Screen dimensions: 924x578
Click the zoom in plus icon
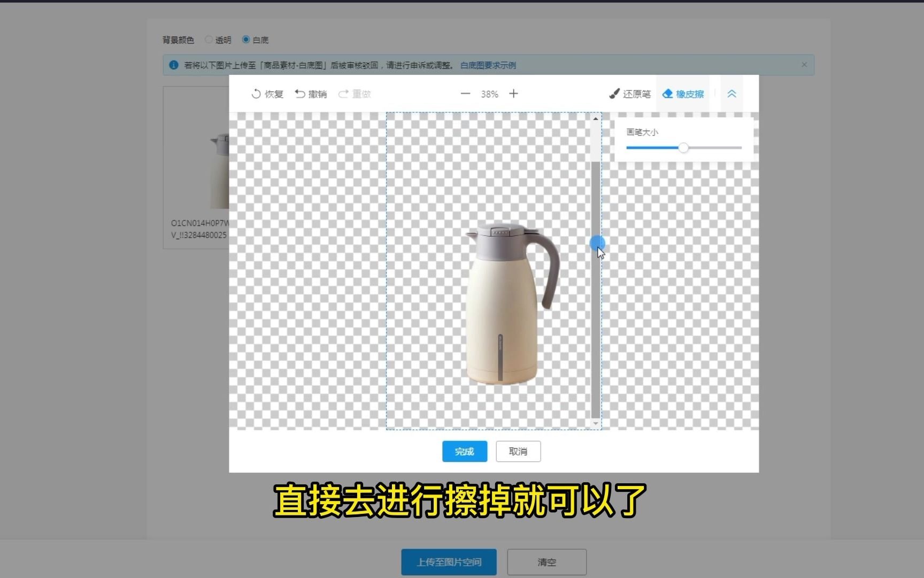click(x=513, y=94)
